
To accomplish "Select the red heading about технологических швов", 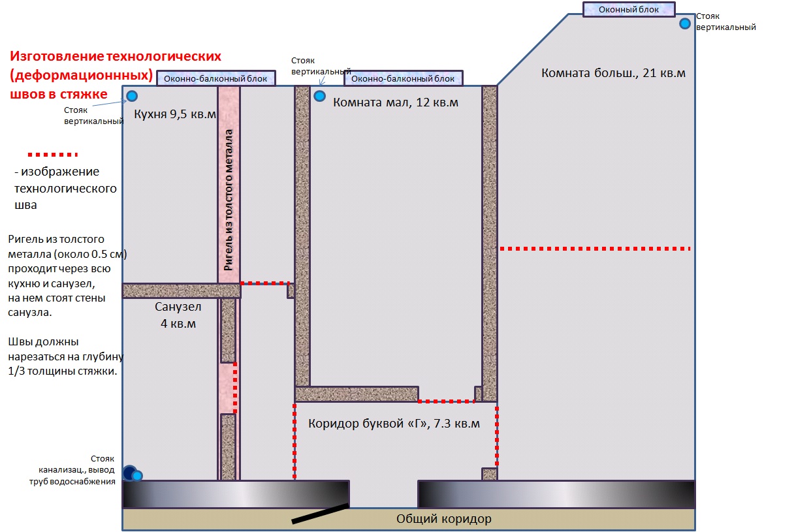I will point(117,74).
